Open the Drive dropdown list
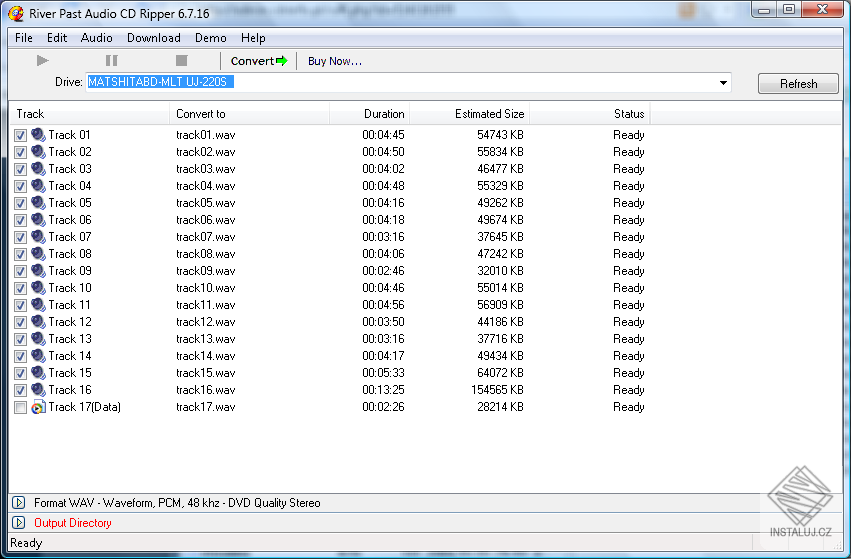This screenshot has width=851, height=559. 723,82
